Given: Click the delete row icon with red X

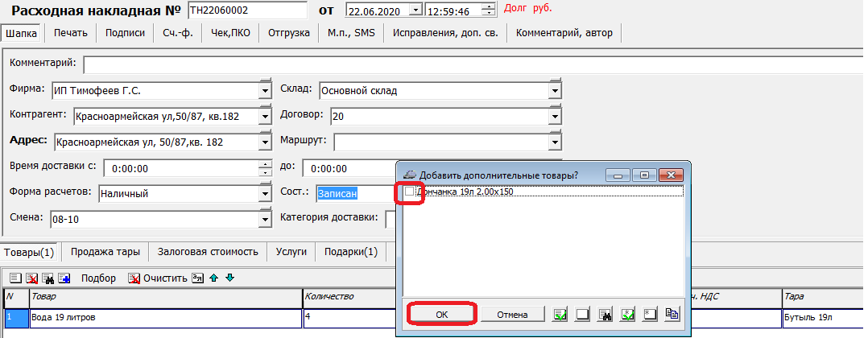Looking at the screenshot, I should tap(32, 278).
